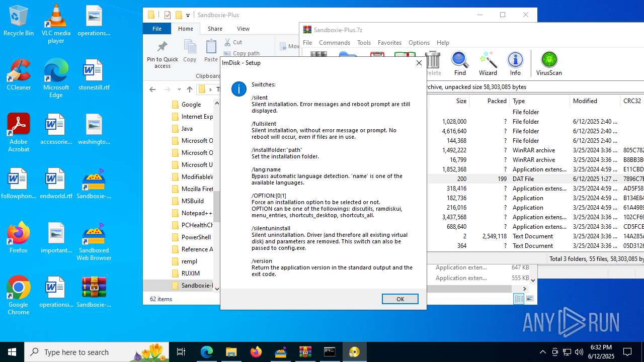Open Adobe Acrobat desktop shortcut
Image resolution: width=644 pixels, height=362 pixels.
click(x=19, y=133)
